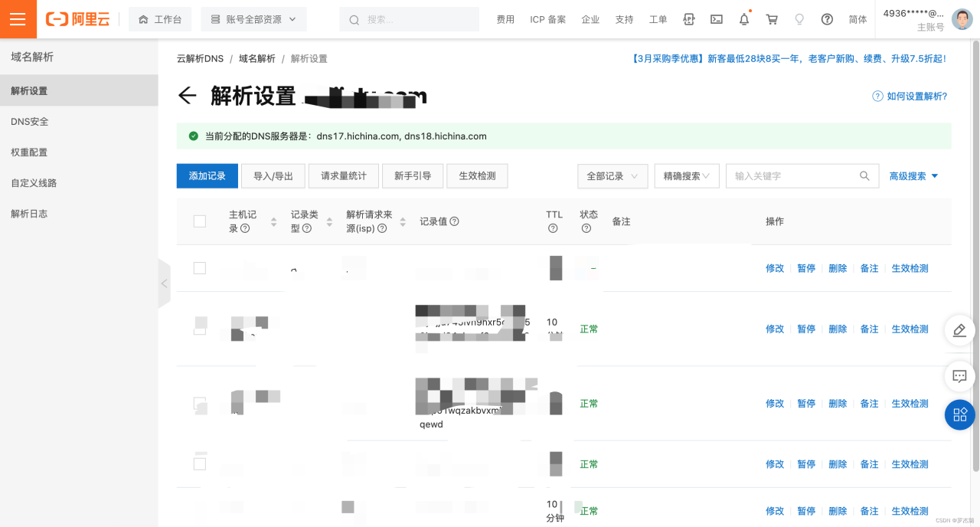Click the 添加记录 button

(207, 175)
